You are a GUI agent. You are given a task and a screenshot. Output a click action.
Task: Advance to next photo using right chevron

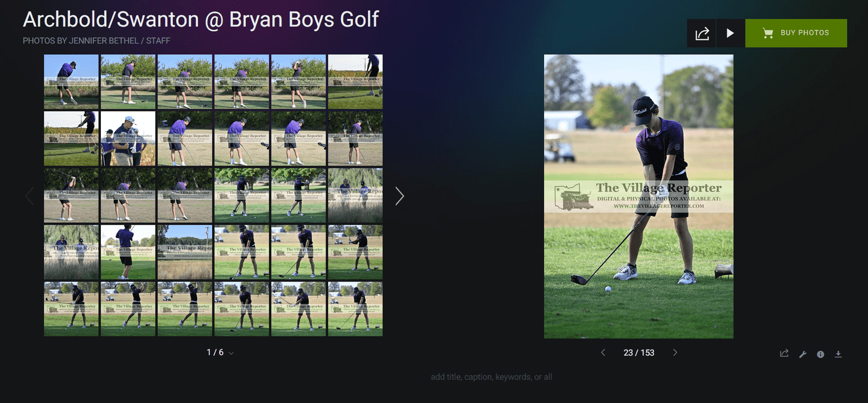[675, 353]
